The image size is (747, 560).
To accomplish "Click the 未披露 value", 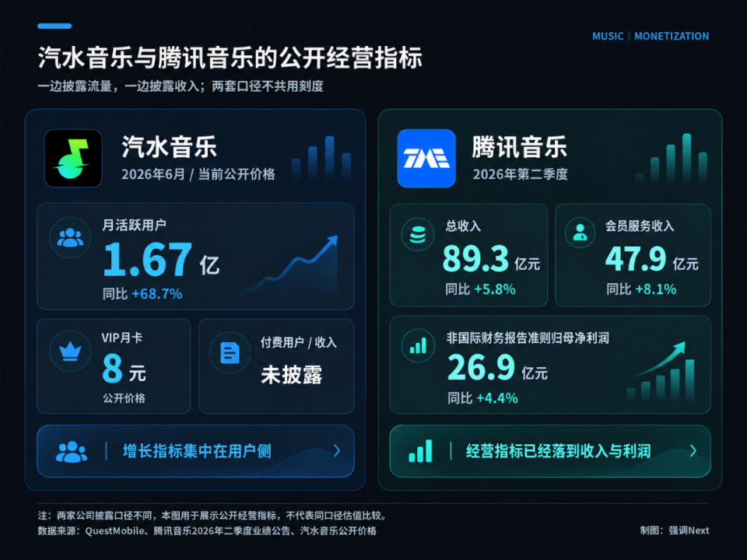I will click(x=292, y=375).
